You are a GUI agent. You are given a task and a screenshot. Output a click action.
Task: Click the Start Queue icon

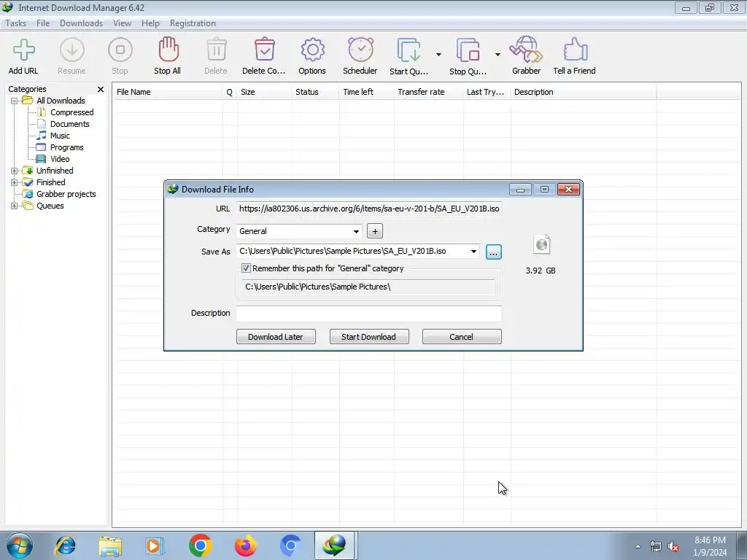pyautogui.click(x=409, y=50)
